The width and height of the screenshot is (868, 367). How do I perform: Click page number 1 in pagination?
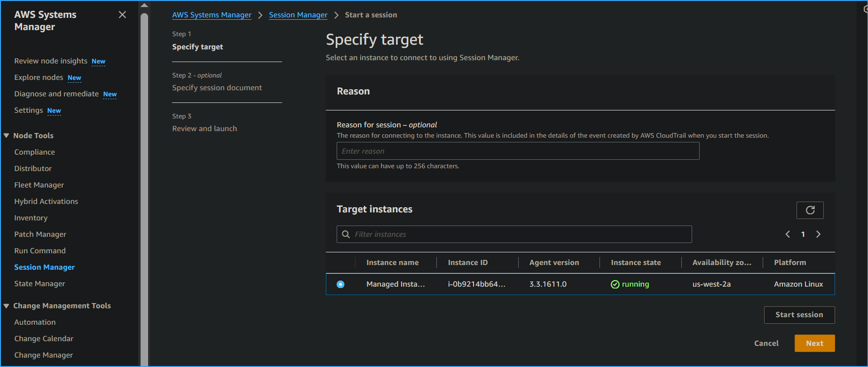coord(803,234)
